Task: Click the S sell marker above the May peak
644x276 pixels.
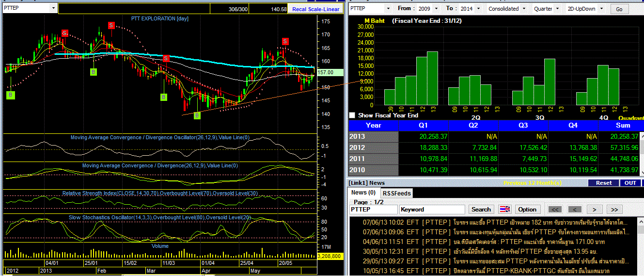Action: [x=285, y=41]
